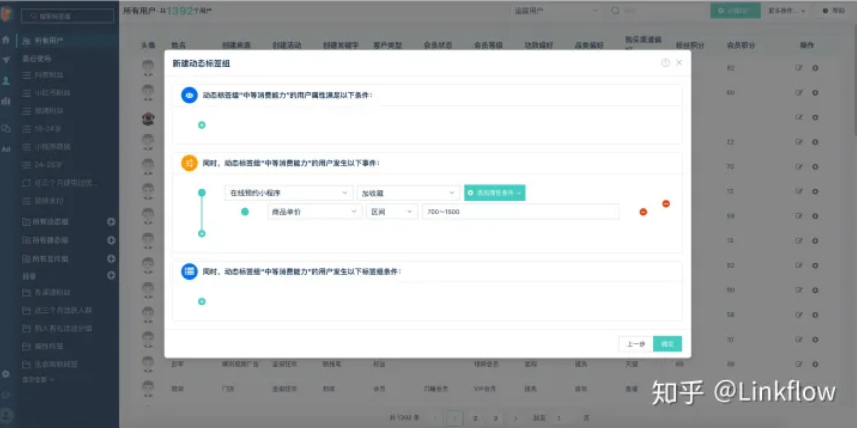The width and height of the screenshot is (857, 429).
Task: Click plus icon next to 标签 section
Action: (111, 275)
